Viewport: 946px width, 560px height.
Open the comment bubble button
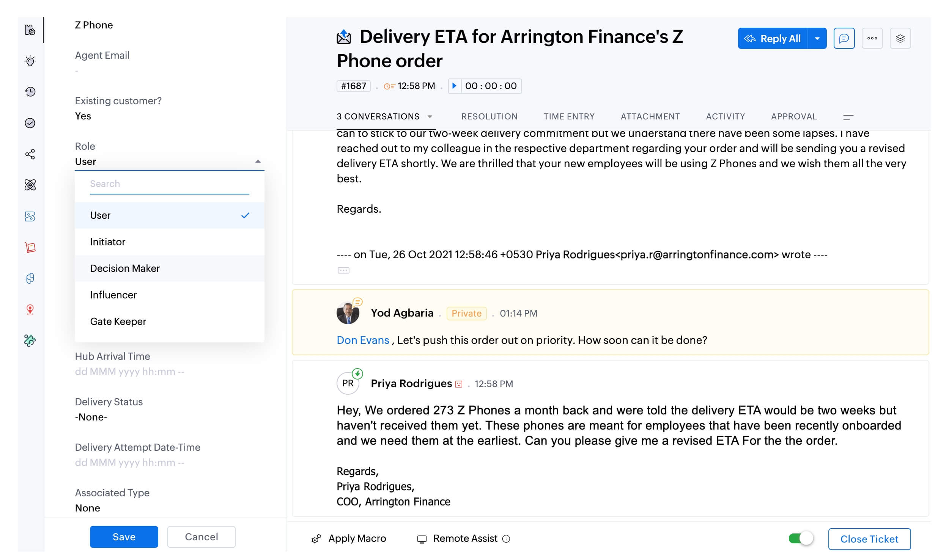point(844,38)
